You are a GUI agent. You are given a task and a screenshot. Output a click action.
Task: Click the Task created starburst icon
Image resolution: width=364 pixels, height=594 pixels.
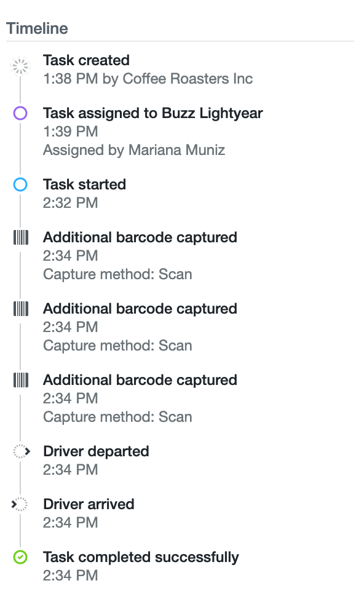[20, 66]
